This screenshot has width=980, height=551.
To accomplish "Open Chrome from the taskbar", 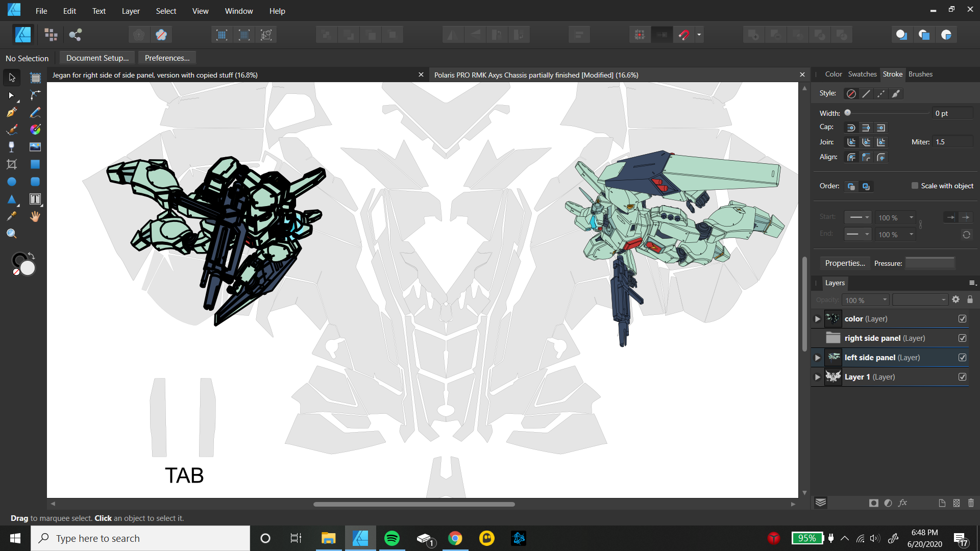I will point(455,538).
